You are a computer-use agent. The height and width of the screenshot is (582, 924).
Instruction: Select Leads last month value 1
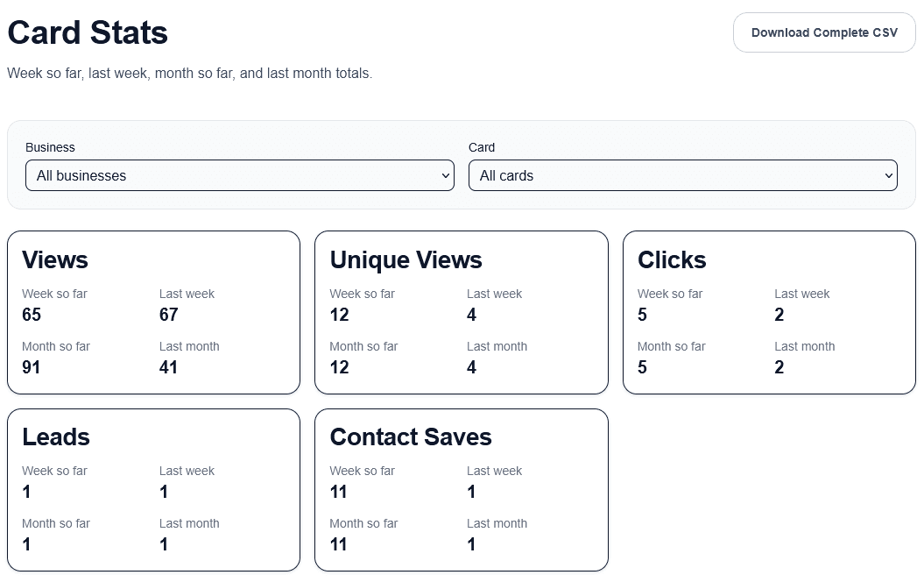tap(164, 544)
